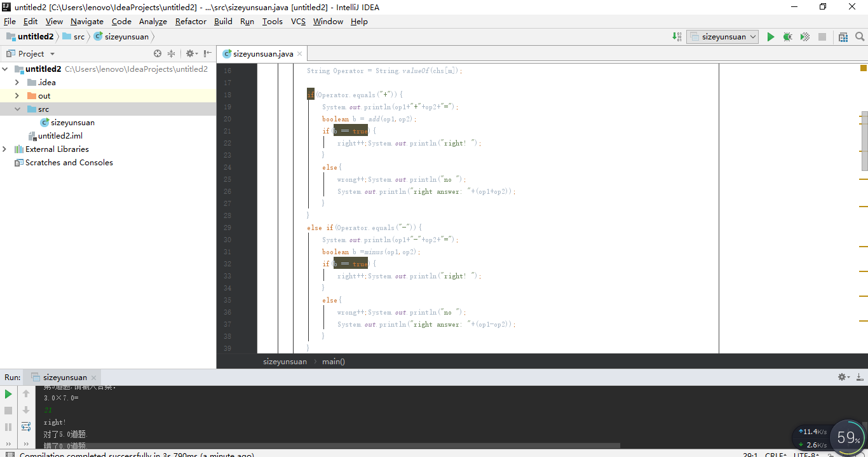Click the tool windows toggle in status bar
The height and width of the screenshot is (457, 868).
pyautogui.click(x=9, y=454)
